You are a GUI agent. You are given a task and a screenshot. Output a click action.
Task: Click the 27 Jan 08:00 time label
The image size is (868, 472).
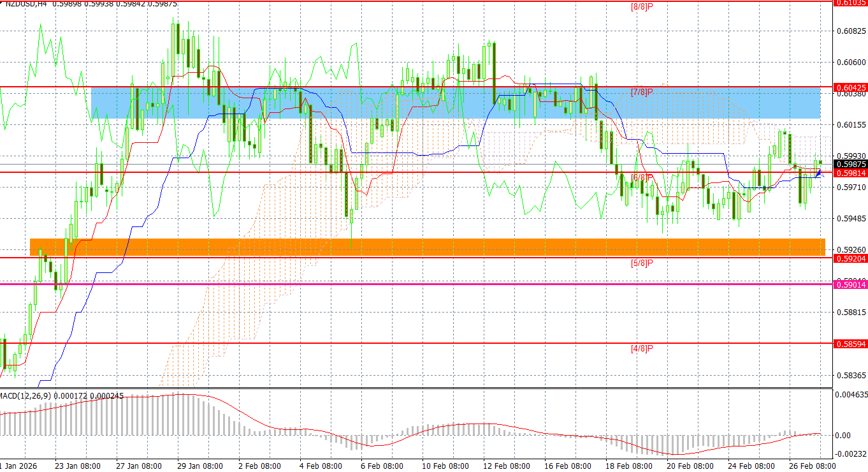pos(139,466)
